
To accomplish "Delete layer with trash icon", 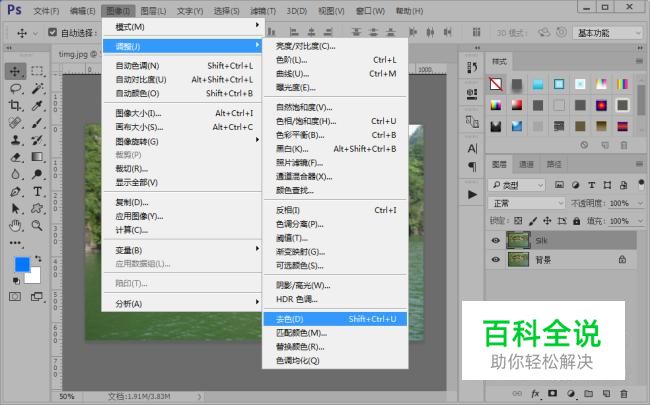I will pyautogui.click(x=623, y=393).
